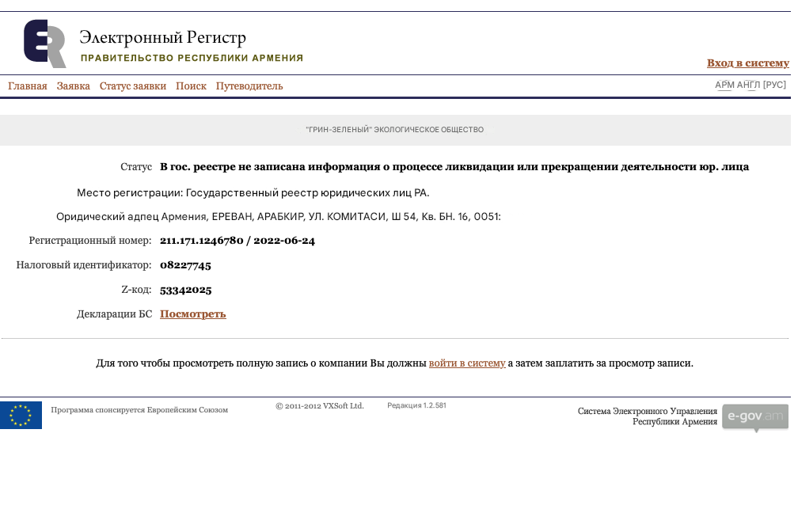Click registration number 211.171.1246780 / 2022-06-24

coord(237,241)
